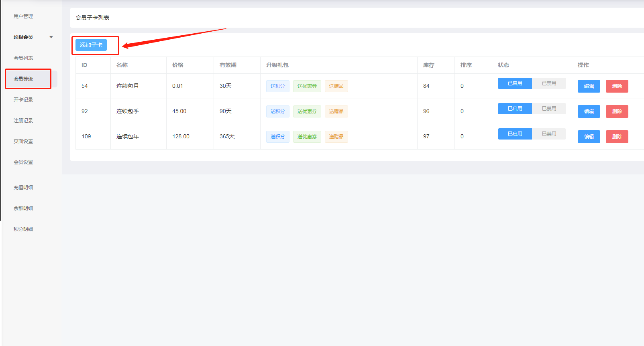The width and height of the screenshot is (644, 346).
Task: Click 送优惠券 tag for 连续包季
Action: coord(307,111)
